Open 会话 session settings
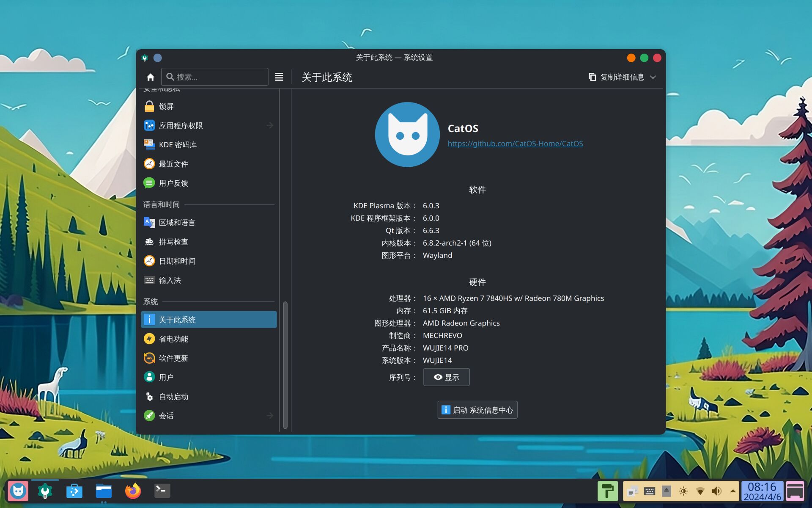 coord(208,416)
